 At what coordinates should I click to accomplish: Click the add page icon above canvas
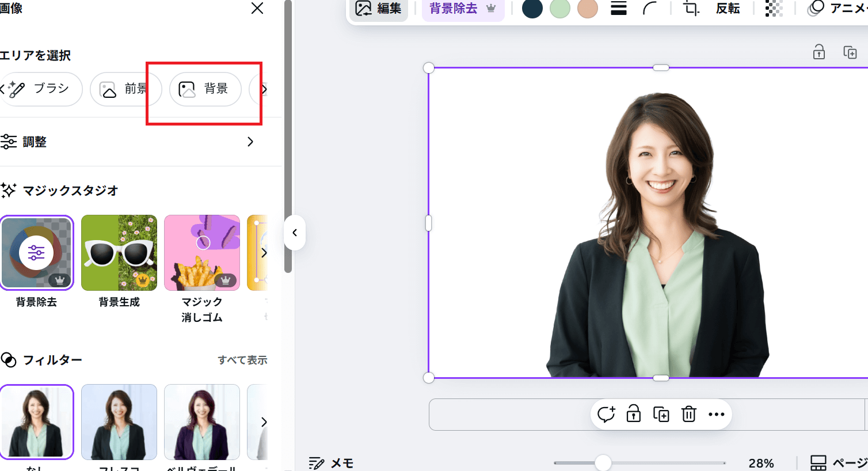[x=850, y=52]
